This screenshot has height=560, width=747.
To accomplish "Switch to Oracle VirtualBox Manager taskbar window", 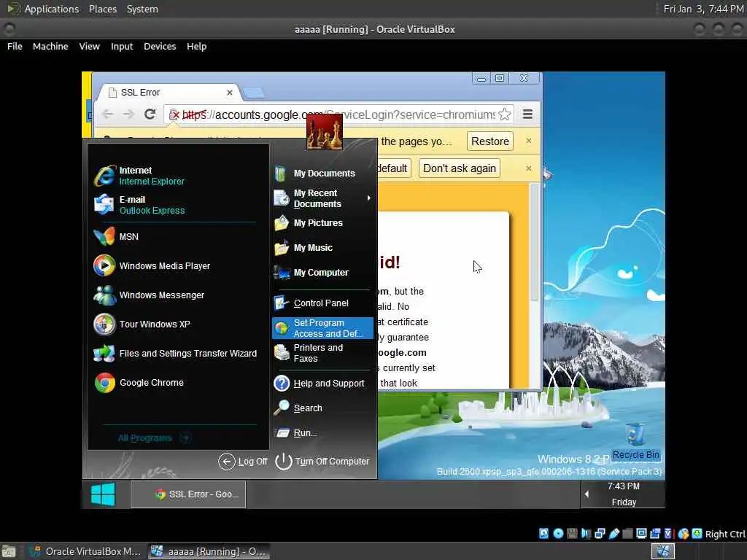I will 85,551.
